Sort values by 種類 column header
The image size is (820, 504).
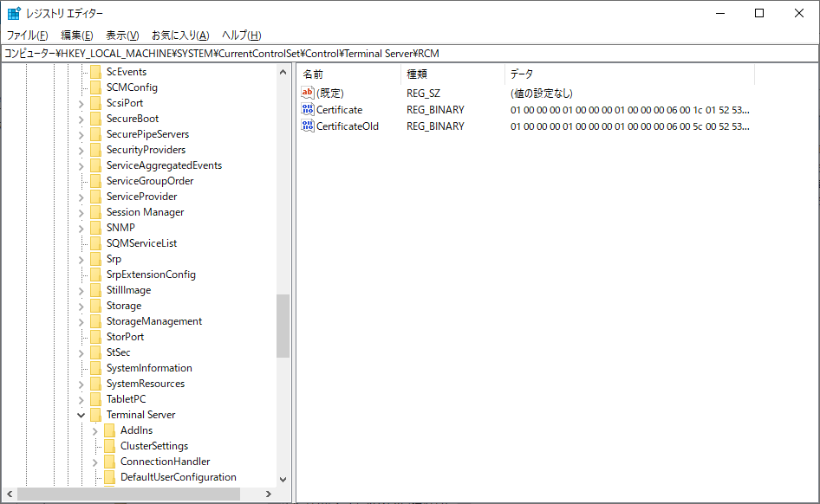(452, 74)
